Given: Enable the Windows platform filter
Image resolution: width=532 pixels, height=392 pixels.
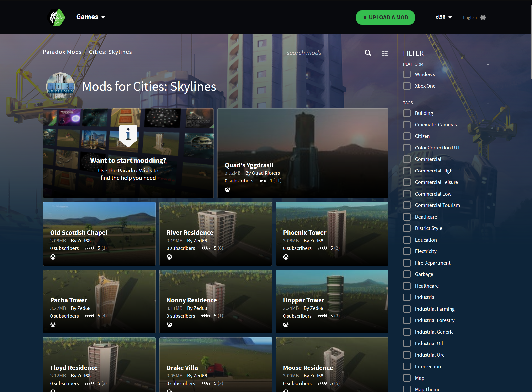Looking at the screenshot, I should [x=407, y=74].
